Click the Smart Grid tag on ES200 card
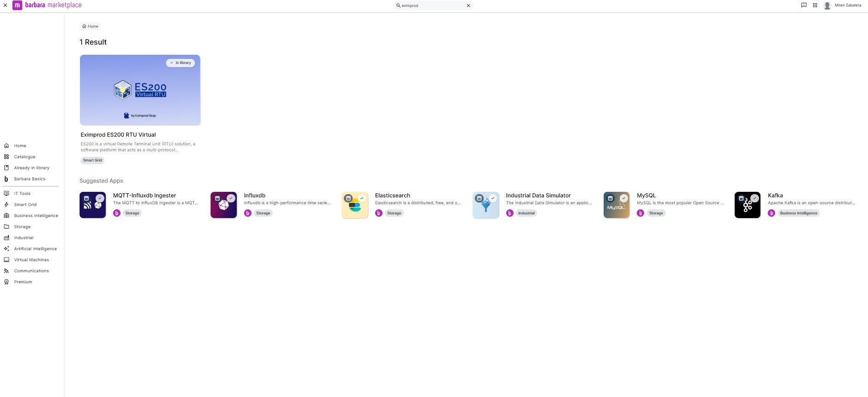Viewport: 868px width, 397px height. click(92, 160)
